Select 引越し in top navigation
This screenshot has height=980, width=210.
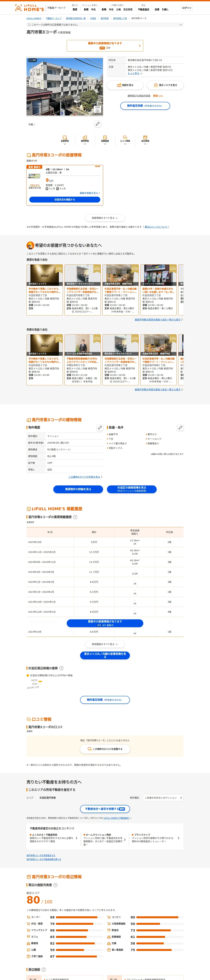pyautogui.click(x=165, y=9)
